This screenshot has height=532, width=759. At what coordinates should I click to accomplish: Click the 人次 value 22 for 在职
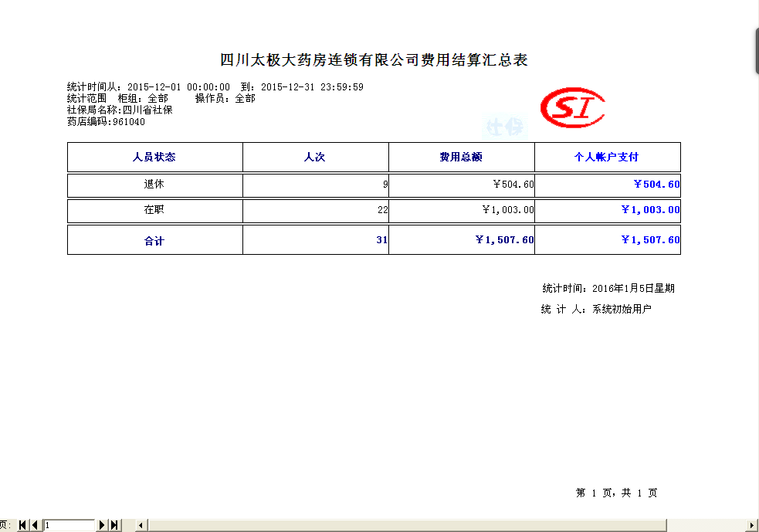point(383,210)
